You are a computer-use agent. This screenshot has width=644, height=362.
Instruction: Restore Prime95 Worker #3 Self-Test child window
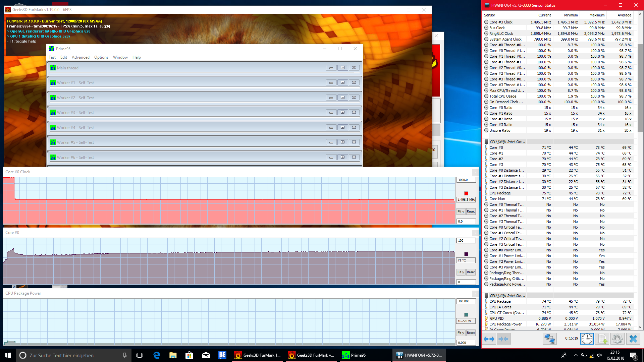click(x=342, y=112)
